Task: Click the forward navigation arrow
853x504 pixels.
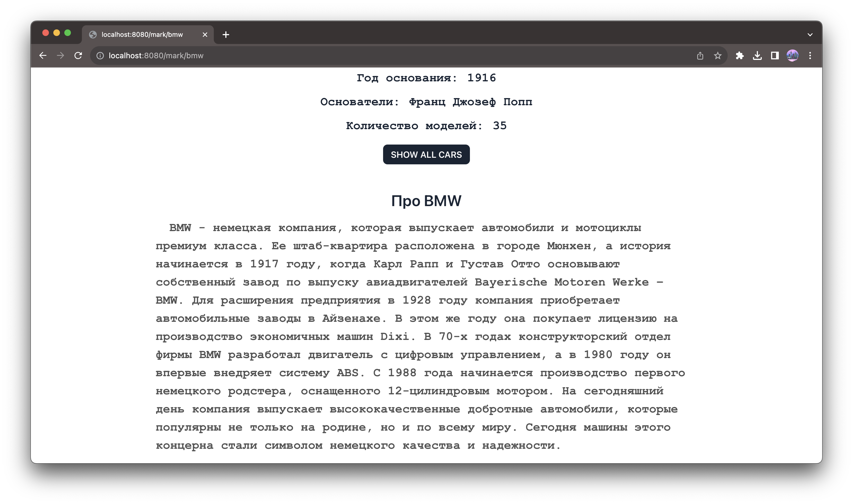Action: 60,55
